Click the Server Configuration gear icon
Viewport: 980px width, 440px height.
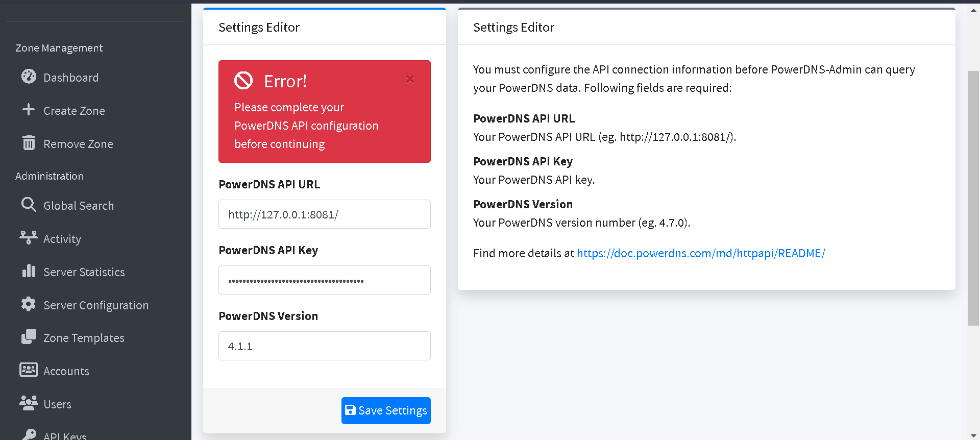click(x=29, y=304)
